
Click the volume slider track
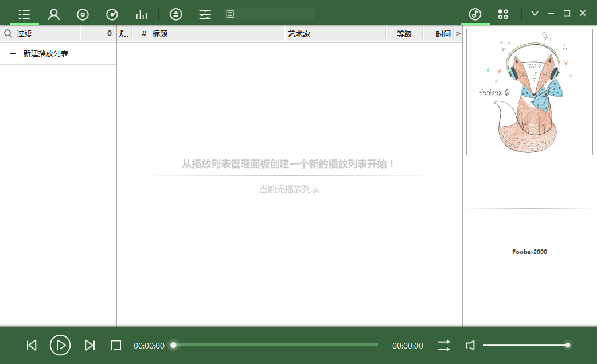tap(525, 345)
